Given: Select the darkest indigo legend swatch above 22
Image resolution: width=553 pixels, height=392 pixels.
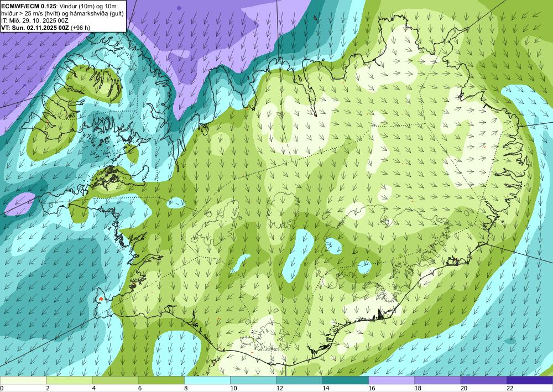Looking at the screenshot, I should click(530, 380).
